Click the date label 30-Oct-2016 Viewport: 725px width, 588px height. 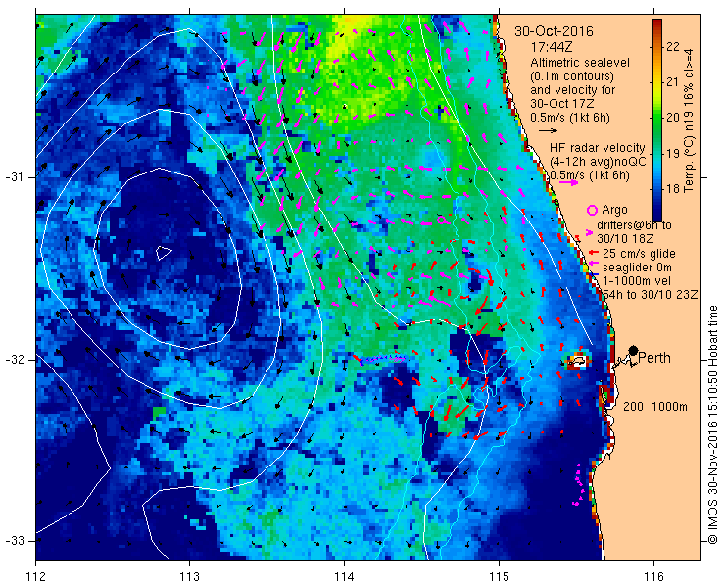tap(554, 32)
